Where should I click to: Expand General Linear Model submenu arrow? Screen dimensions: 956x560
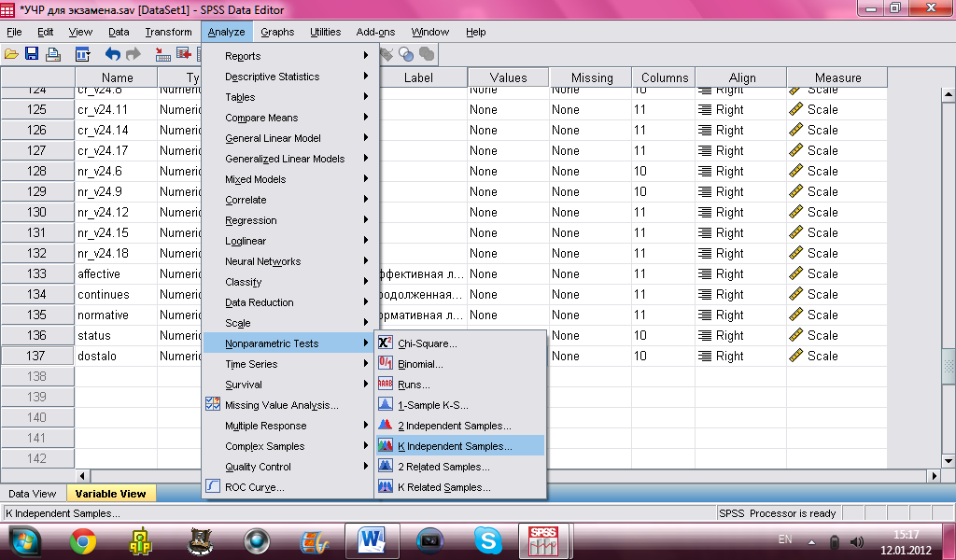366,138
